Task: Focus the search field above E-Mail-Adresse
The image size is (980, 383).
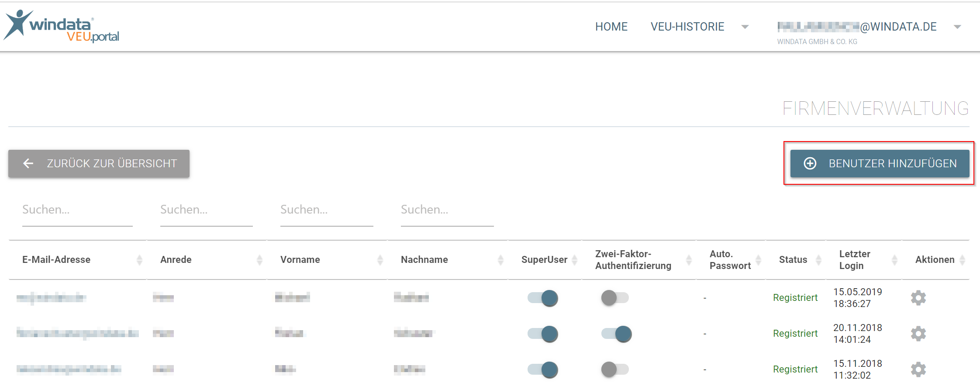Action: 77,210
